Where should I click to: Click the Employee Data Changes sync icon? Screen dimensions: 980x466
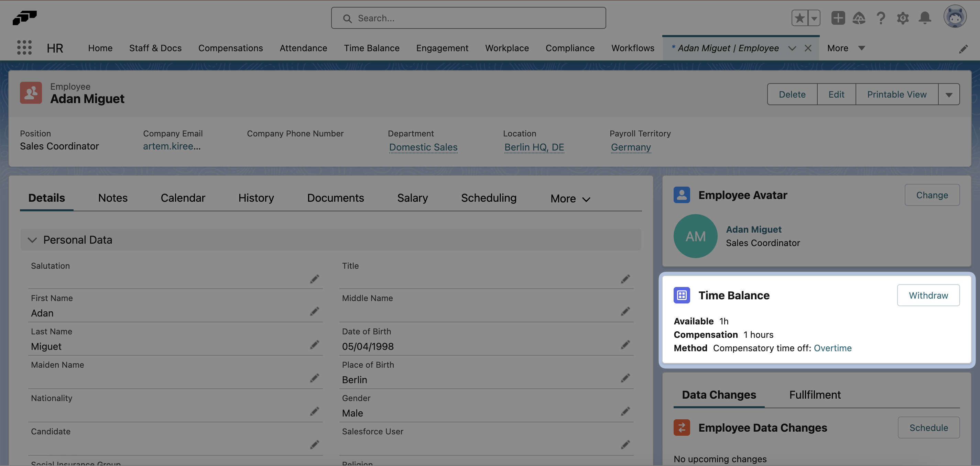[x=682, y=427]
